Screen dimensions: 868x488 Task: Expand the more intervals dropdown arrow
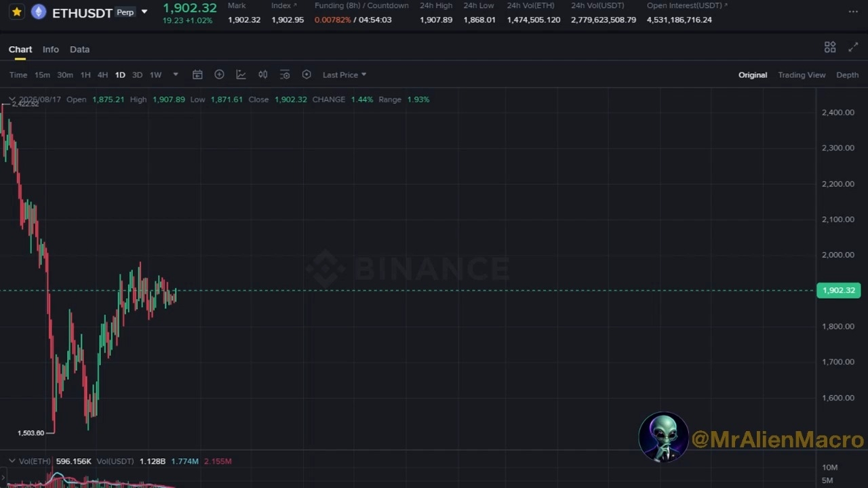[176, 75]
